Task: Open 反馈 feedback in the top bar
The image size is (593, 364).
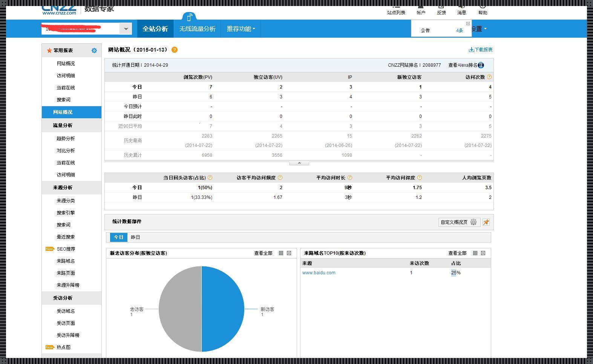Action: coord(441,9)
